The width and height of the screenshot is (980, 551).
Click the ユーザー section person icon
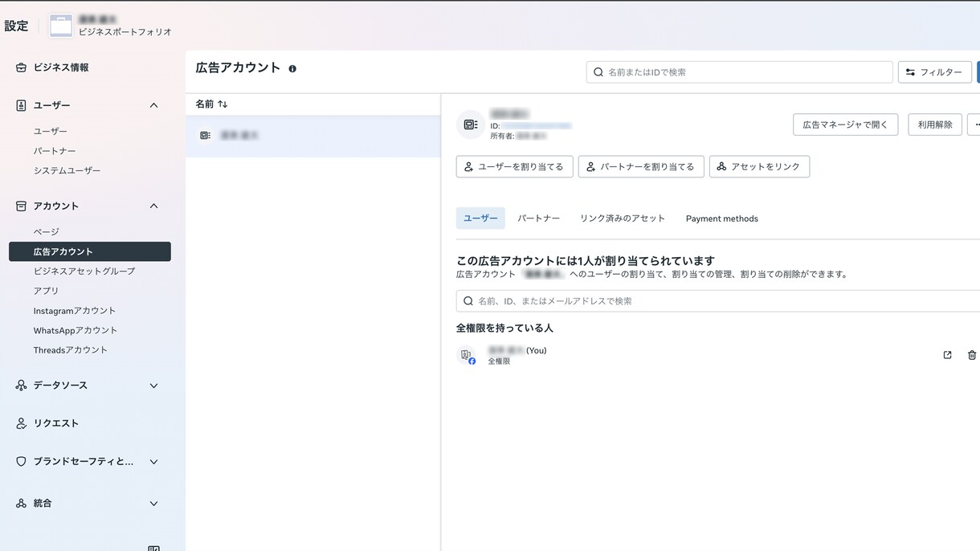[21, 105]
